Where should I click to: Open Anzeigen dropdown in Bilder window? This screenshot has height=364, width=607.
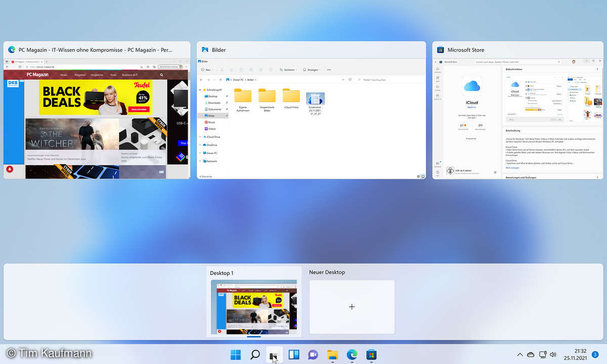coord(312,70)
